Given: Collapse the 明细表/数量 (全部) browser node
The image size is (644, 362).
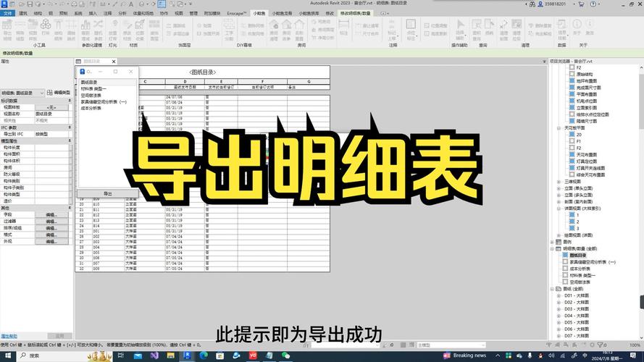Looking at the screenshot, I should pos(552,249).
